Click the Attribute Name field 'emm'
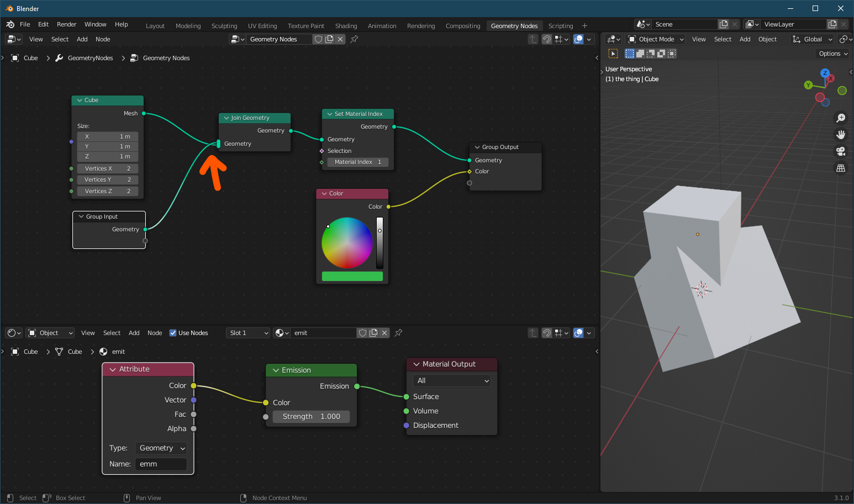The height and width of the screenshot is (504, 854). click(161, 464)
